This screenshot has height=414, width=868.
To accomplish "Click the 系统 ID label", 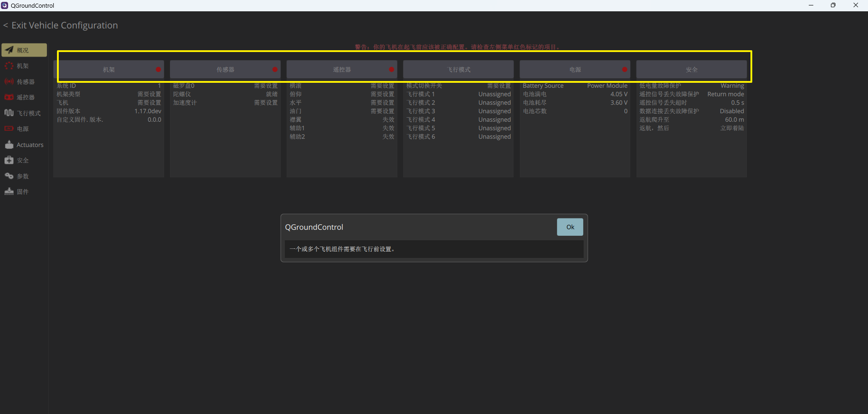I will [x=66, y=86].
